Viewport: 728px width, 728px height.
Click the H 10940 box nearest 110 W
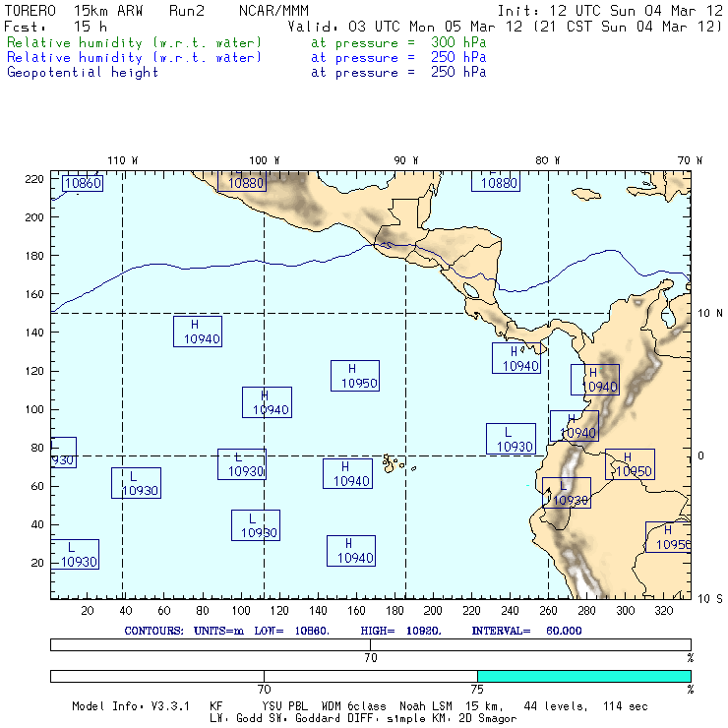(198, 332)
